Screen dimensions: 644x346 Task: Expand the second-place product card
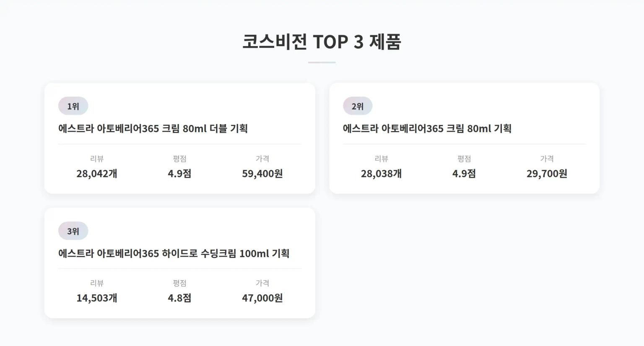[465, 138]
